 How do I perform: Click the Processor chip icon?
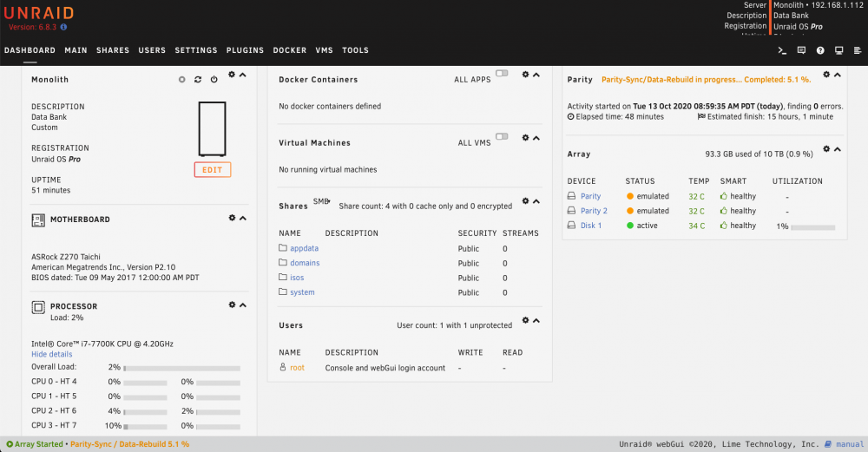(38, 307)
